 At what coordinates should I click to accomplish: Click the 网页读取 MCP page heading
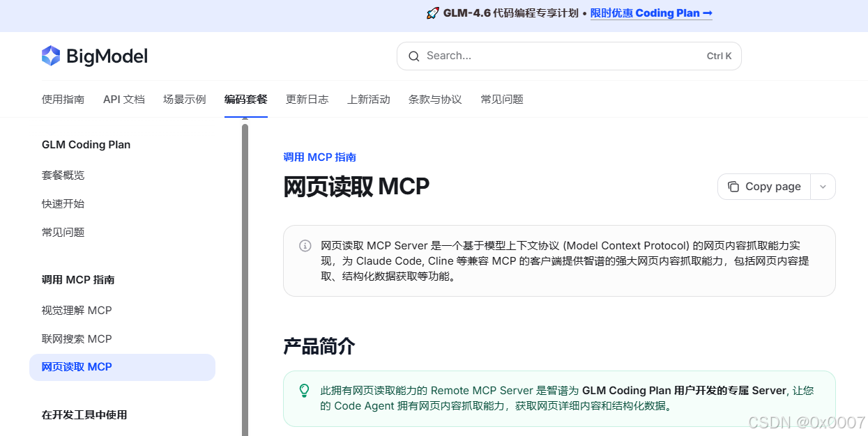(x=356, y=187)
